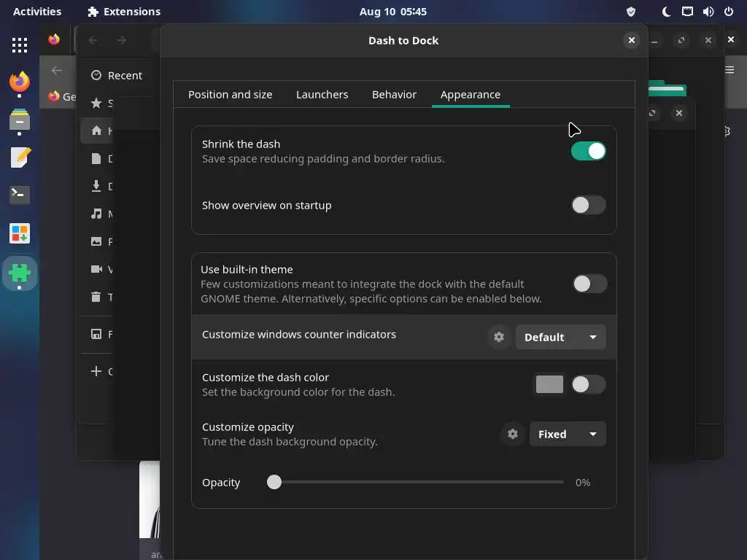Open the Fixed opacity dropdown

568,434
